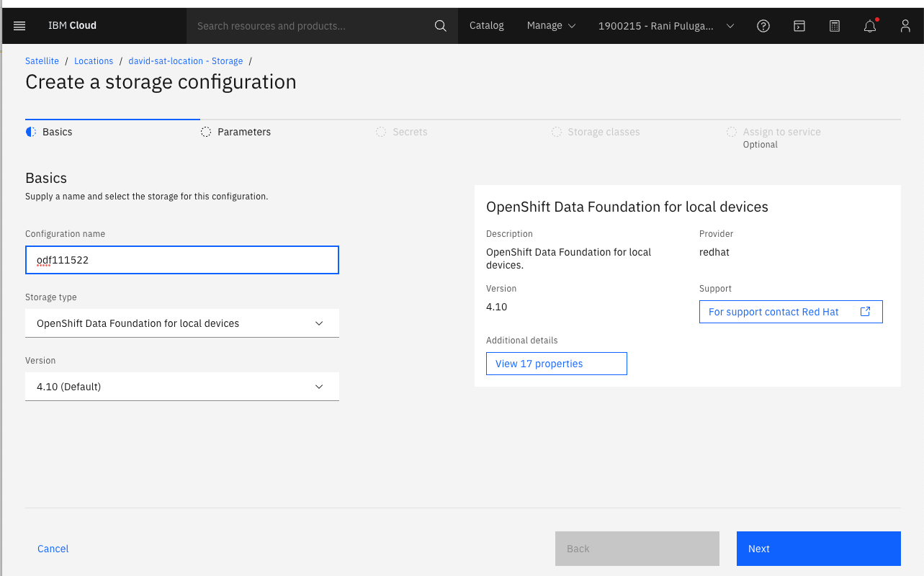Click the Parameters step circle icon
This screenshot has width=924, height=576.
point(206,132)
